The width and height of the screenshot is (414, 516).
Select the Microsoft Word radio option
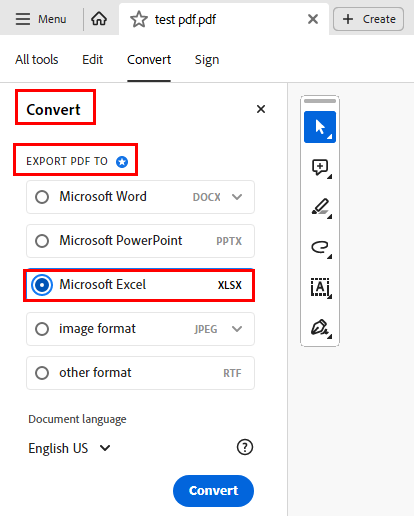click(42, 197)
